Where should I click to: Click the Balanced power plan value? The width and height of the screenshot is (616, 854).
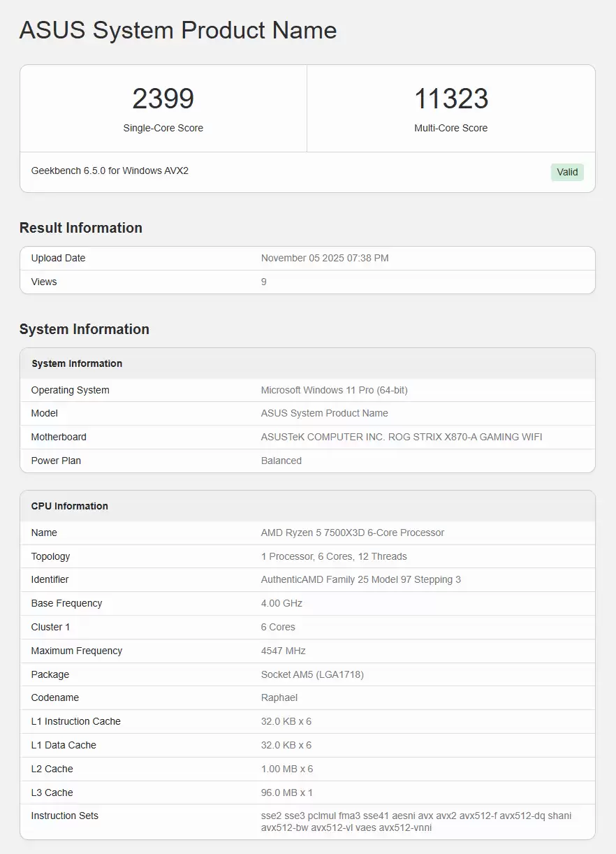[281, 461]
